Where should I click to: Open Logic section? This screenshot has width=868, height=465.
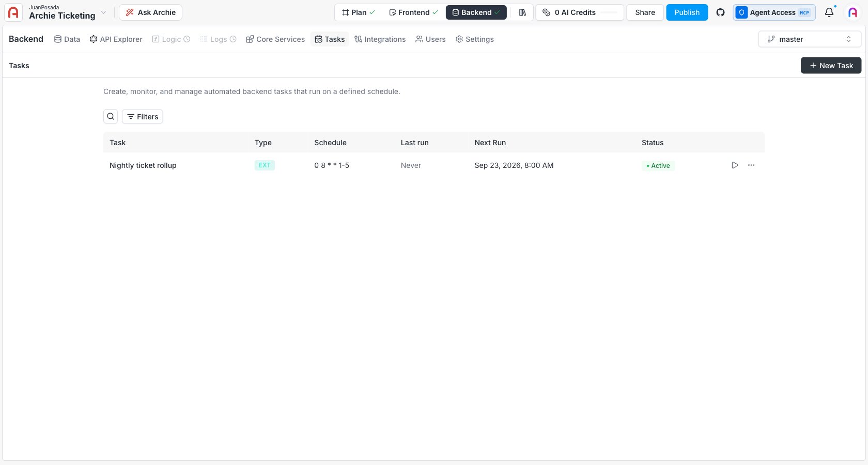point(171,39)
